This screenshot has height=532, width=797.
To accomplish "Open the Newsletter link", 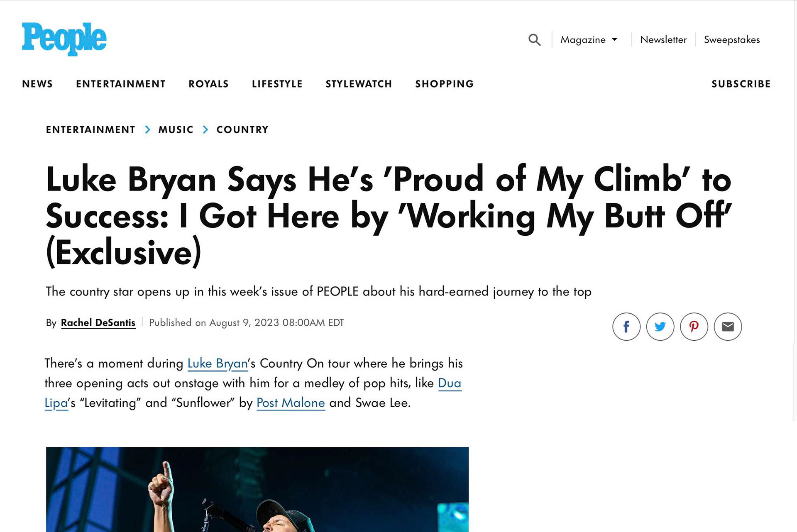I will (x=663, y=40).
